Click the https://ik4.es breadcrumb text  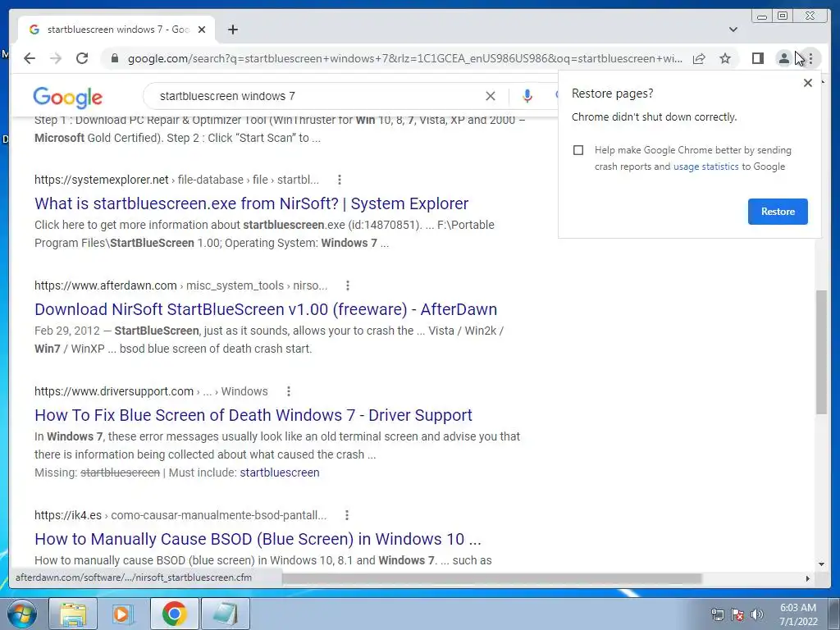tap(68, 515)
